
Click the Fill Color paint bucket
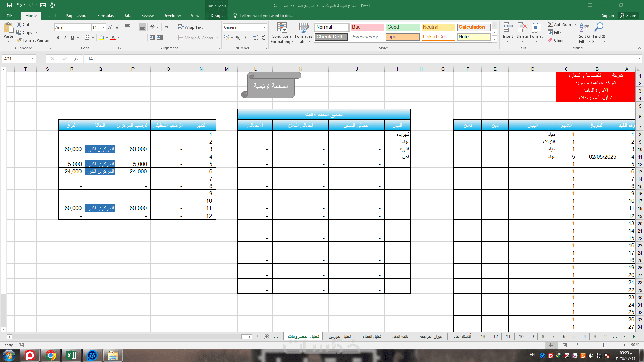coord(102,38)
